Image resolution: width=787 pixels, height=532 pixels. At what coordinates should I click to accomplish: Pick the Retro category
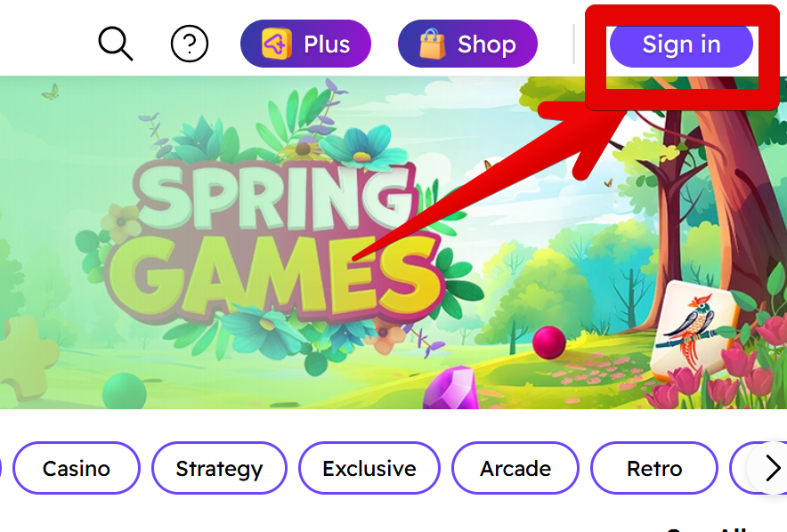pyautogui.click(x=654, y=468)
